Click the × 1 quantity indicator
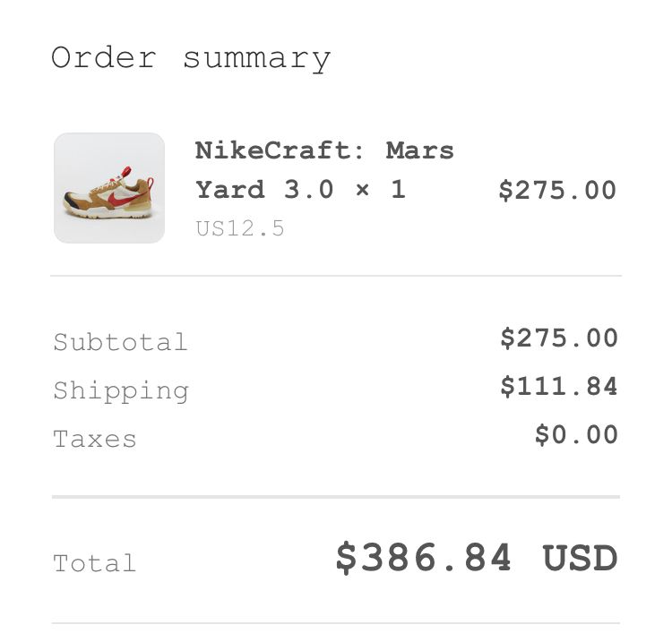672x642 pixels. pyautogui.click(x=381, y=189)
